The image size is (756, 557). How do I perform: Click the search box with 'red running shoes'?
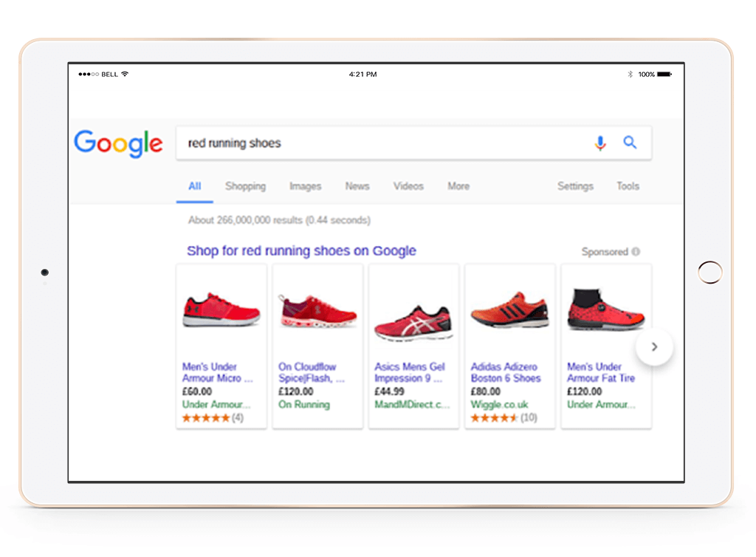pyautogui.click(x=413, y=143)
